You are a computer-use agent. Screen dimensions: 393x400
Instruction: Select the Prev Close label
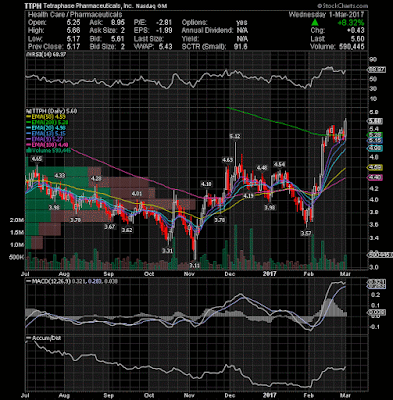45,47
